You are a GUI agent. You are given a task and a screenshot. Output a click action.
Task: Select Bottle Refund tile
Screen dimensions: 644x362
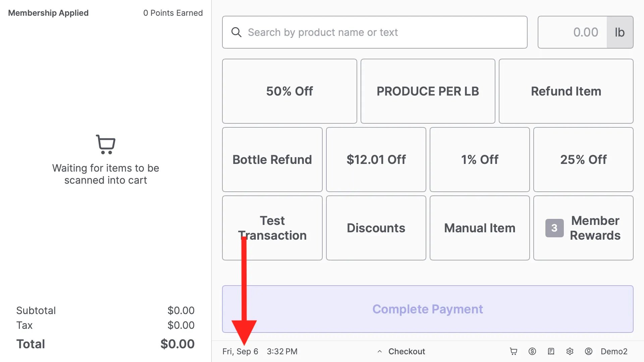click(272, 160)
